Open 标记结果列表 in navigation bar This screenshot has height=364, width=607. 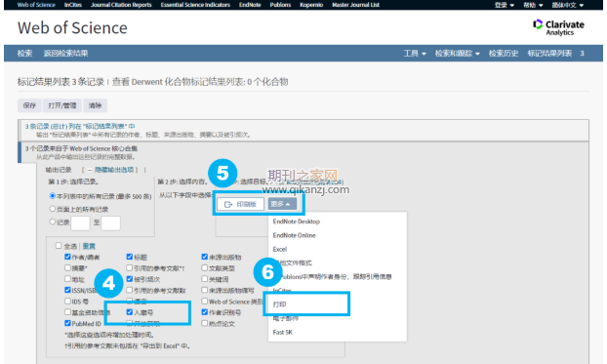(x=549, y=53)
